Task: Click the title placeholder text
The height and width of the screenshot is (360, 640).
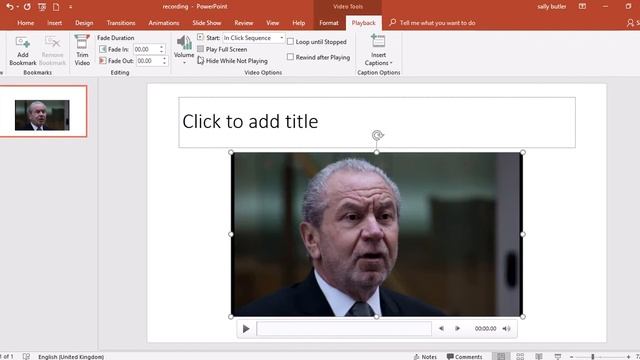Action: [250, 122]
